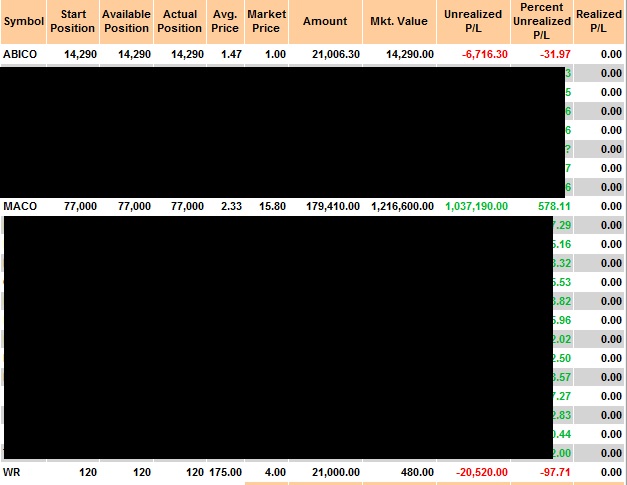This screenshot has width=627, height=485.
Task: Click WR market value 480.00
Action: point(418,472)
